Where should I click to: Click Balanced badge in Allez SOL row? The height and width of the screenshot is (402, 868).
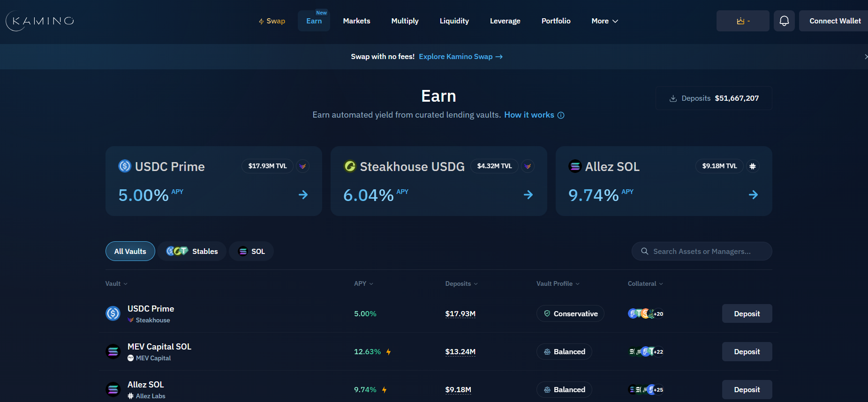pos(564,389)
